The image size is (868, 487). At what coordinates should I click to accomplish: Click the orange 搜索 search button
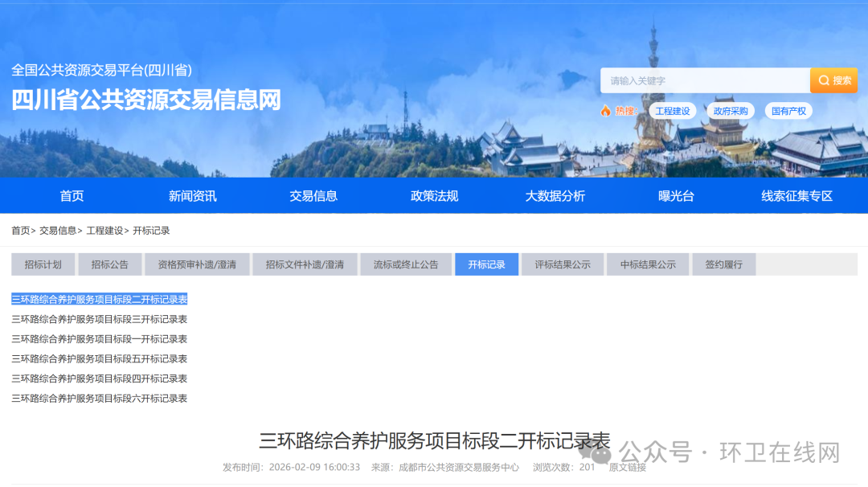coord(833,80)
